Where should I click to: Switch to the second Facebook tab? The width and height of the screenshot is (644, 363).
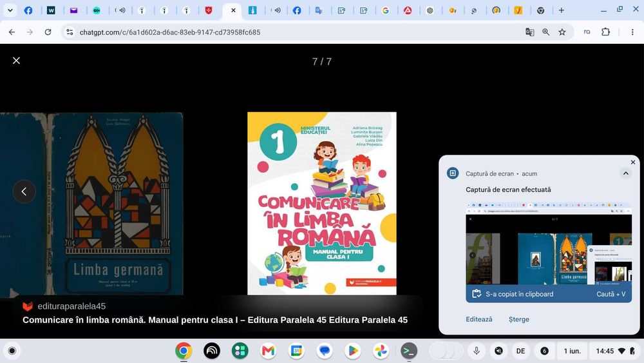(297, 10)
